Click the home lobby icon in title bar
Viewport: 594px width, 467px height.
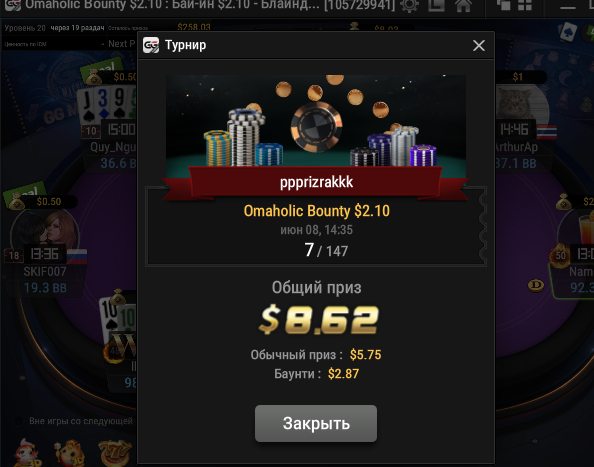coord(463,6)
